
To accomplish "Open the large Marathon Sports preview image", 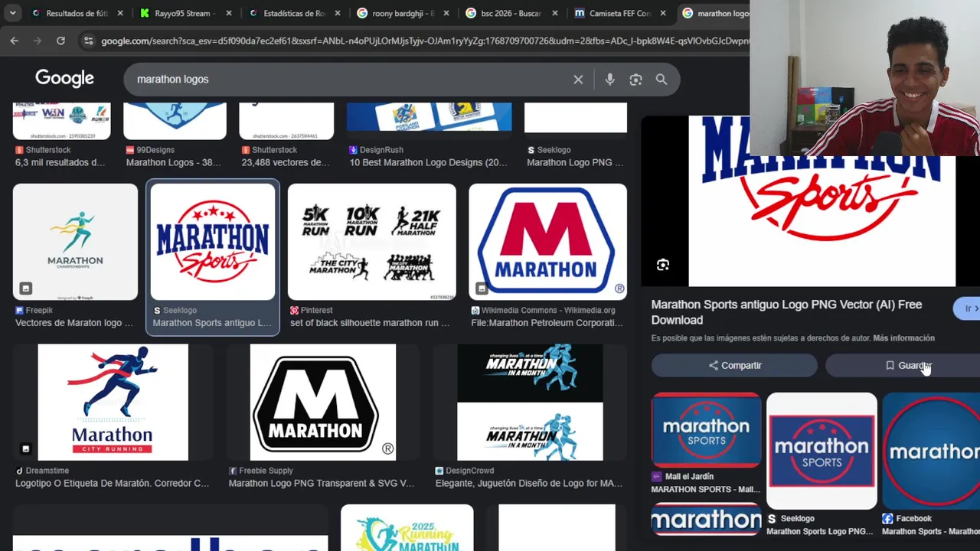I will click(x=822, y=201).
